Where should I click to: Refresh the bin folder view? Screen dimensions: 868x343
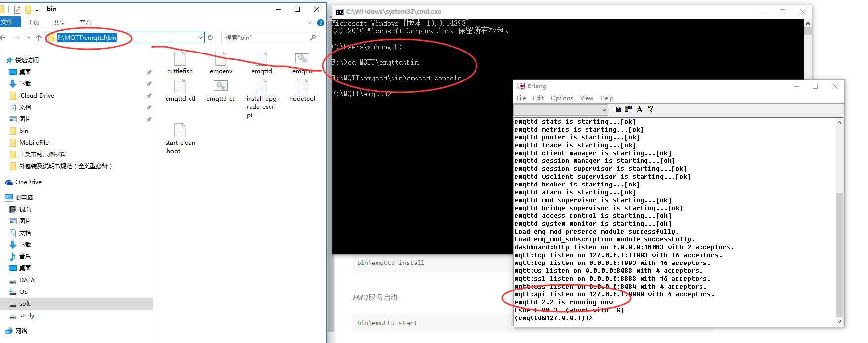[x=210, y=37]
